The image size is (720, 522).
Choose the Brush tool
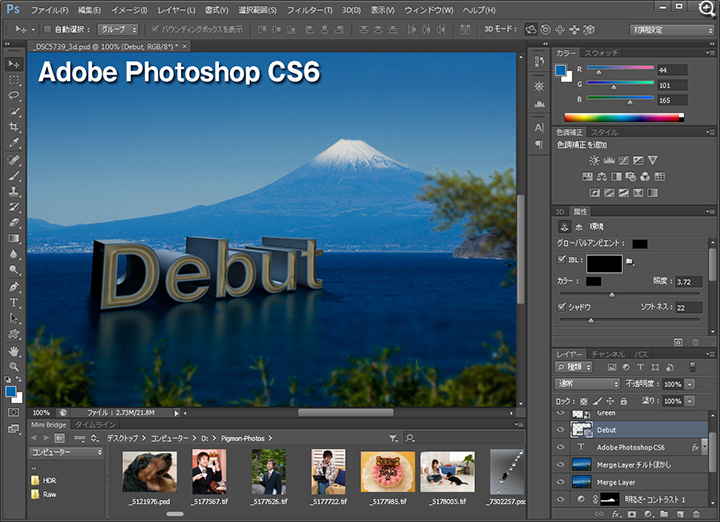coord(14,175)
